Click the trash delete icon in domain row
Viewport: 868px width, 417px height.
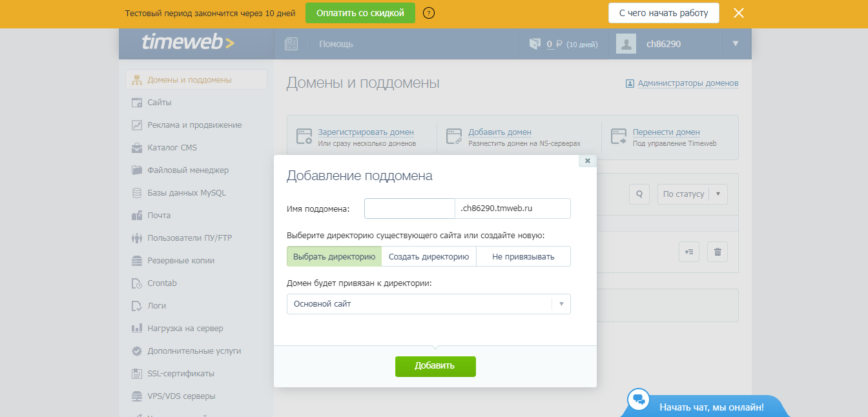[x=718, y=252]
